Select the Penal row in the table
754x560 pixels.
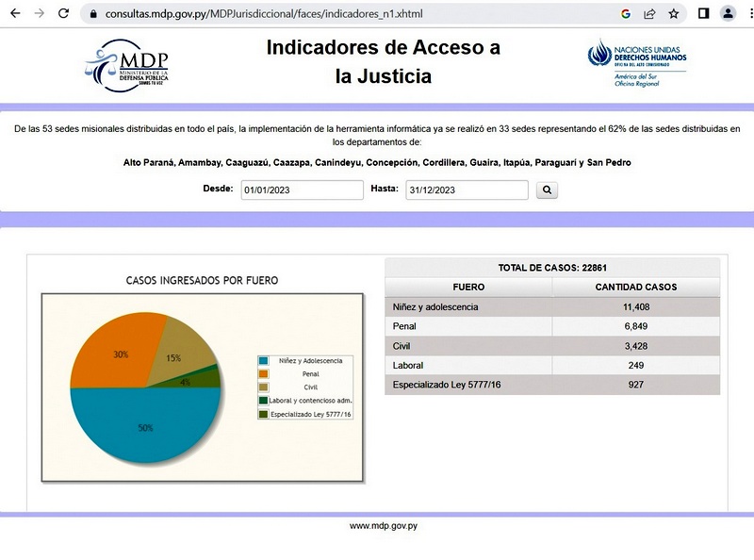coord(552,326)
